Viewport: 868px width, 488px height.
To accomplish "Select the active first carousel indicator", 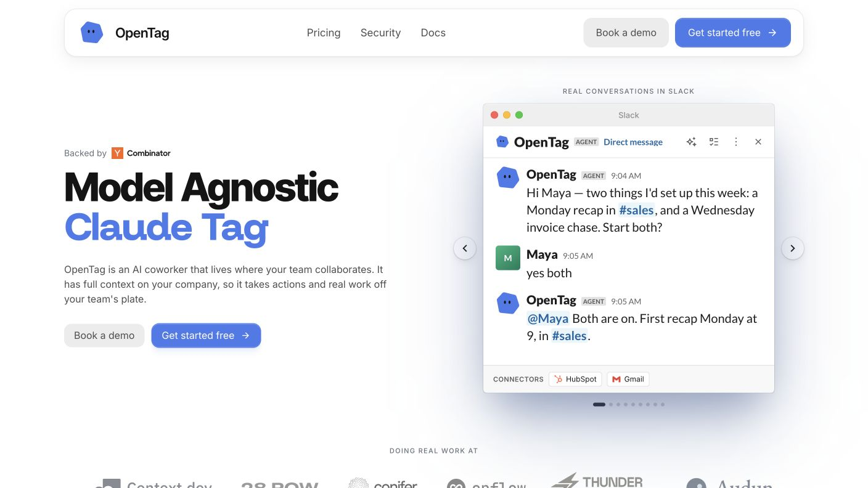I will [599, 404].
